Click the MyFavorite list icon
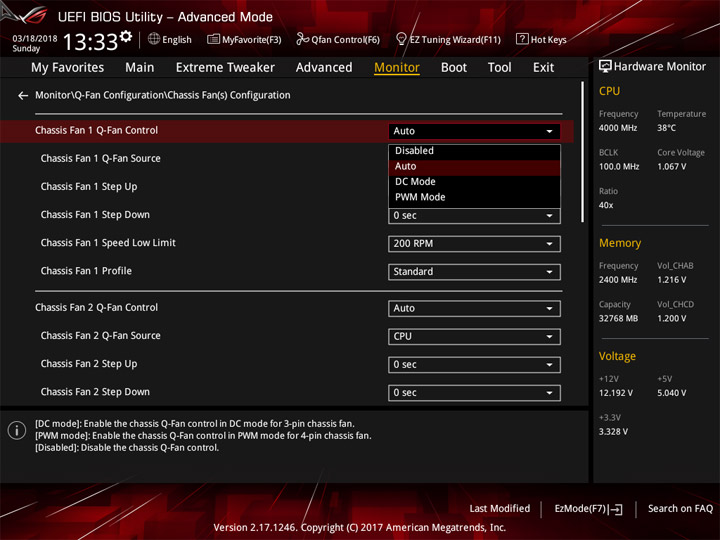This screenshot has width=720, height=540. (x=213, y=39)
